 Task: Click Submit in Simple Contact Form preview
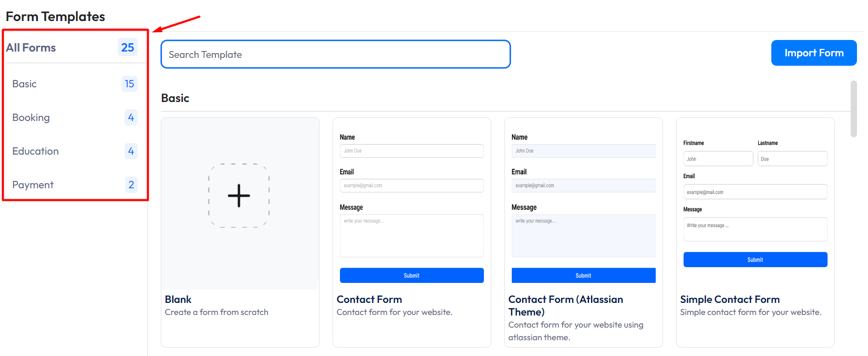[755, 260]
